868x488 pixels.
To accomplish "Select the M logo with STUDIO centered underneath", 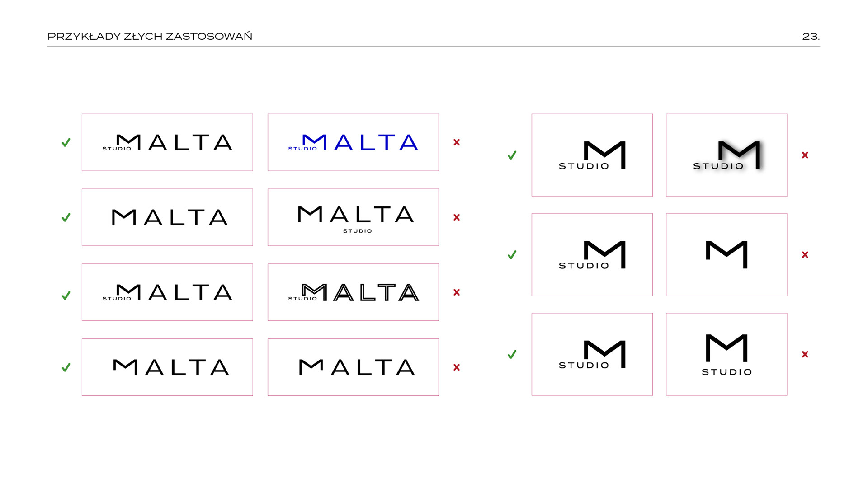I will pos(726,354).
